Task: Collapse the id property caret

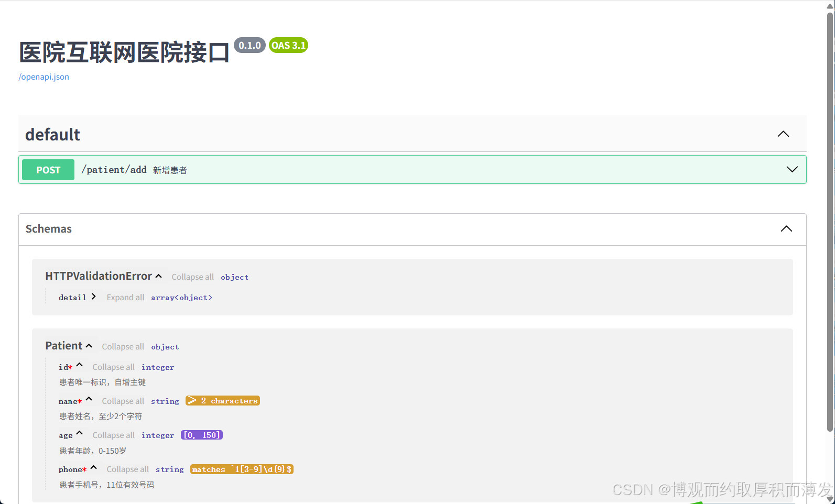Action: 80,365
